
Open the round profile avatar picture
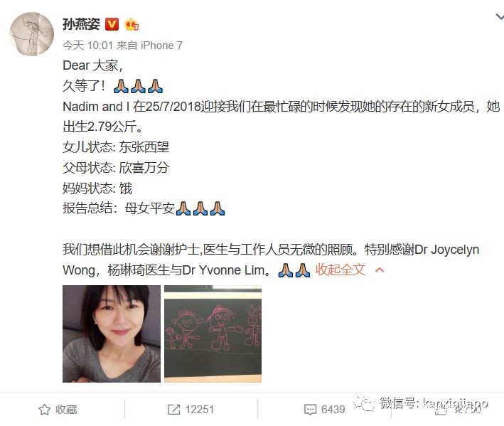click(31, 34)
